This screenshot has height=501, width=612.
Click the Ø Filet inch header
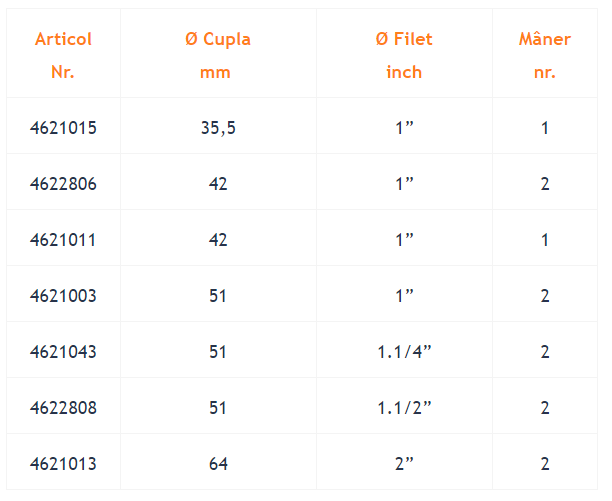[404, 55]
